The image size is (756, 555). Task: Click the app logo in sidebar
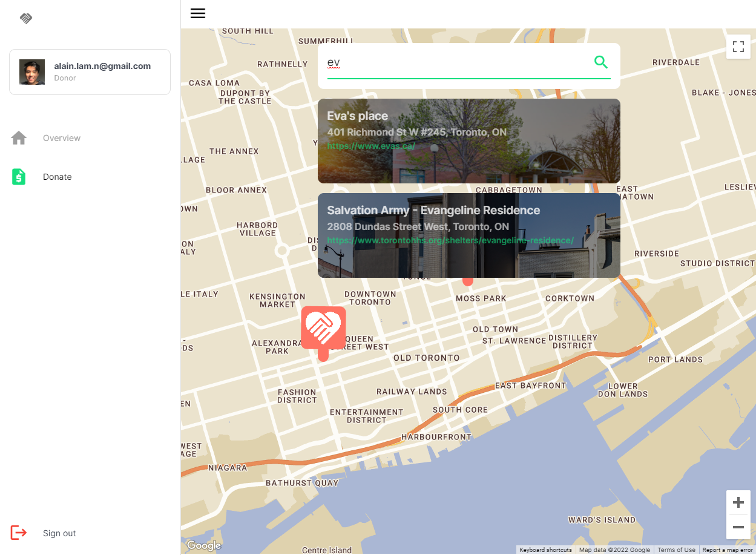[x=26, y=19]
